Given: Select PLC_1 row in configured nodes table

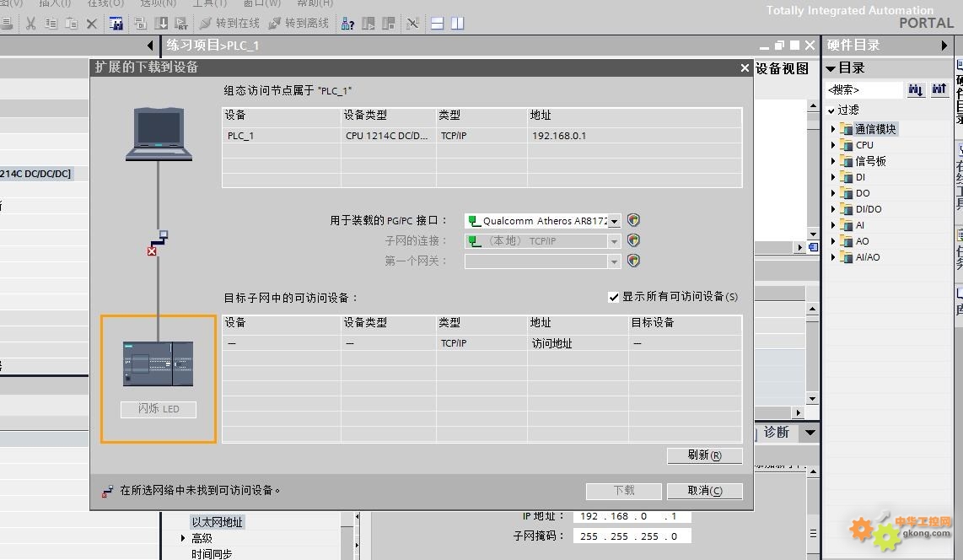Looking at the screenshot, I should [x=481, y=136].
